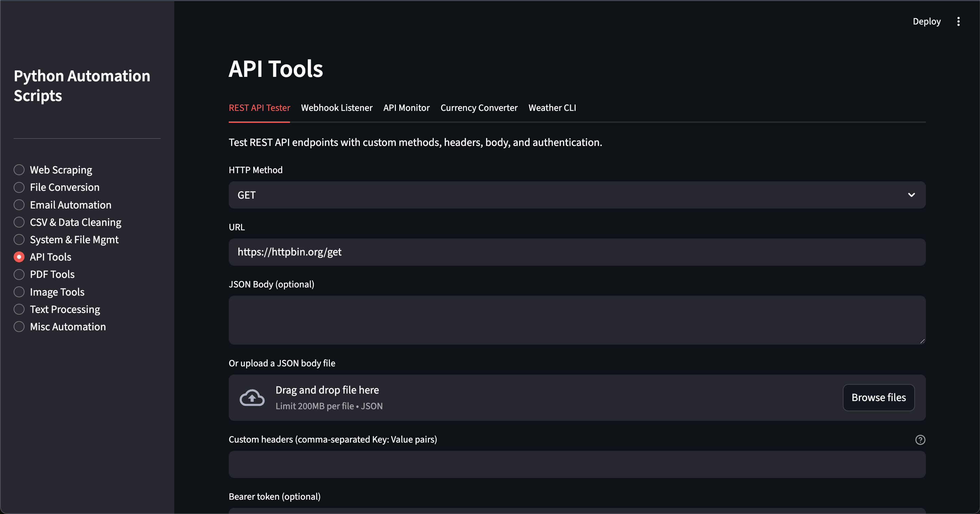
Task: Click the Deploy button
Action: (x=926, y=22)
